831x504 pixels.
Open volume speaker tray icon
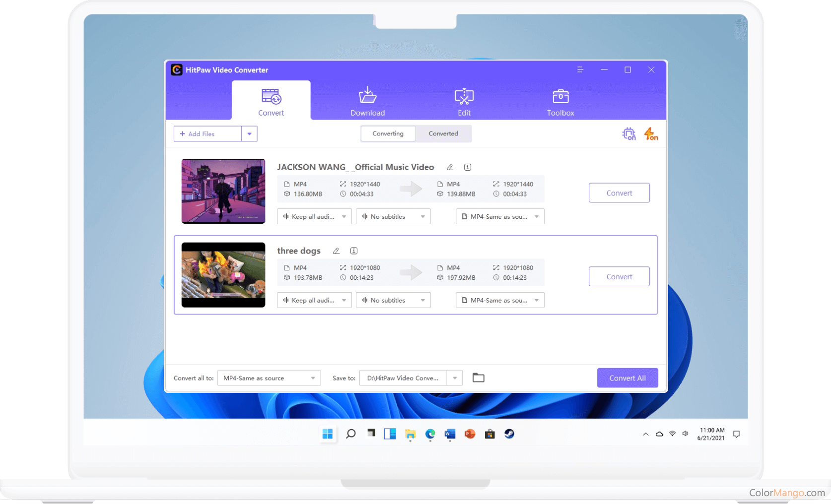(x=685, y=434)
